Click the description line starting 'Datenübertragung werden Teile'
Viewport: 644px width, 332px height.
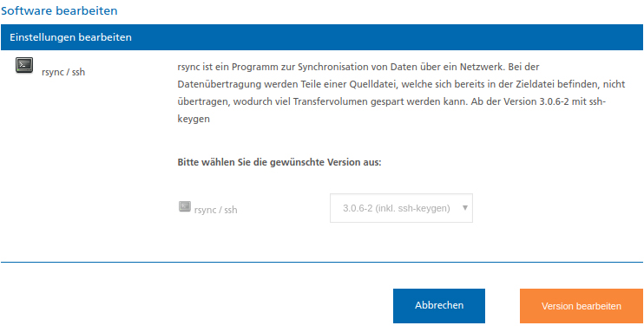pyautogui.click(x=401, y=85)
